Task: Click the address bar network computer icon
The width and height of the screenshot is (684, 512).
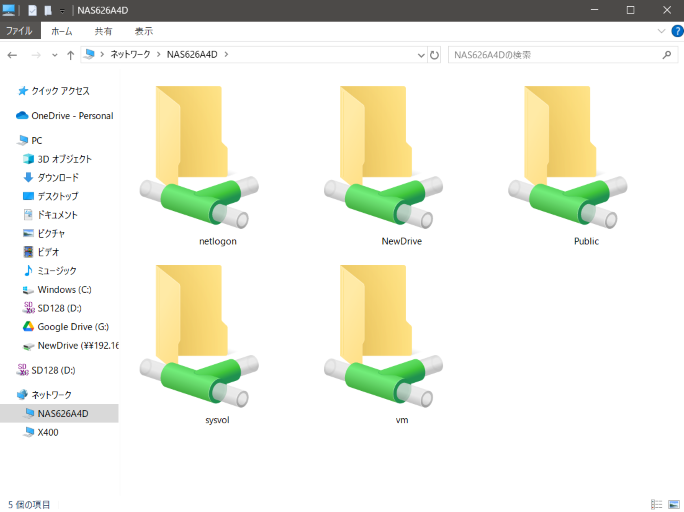Action: (89, 55)
